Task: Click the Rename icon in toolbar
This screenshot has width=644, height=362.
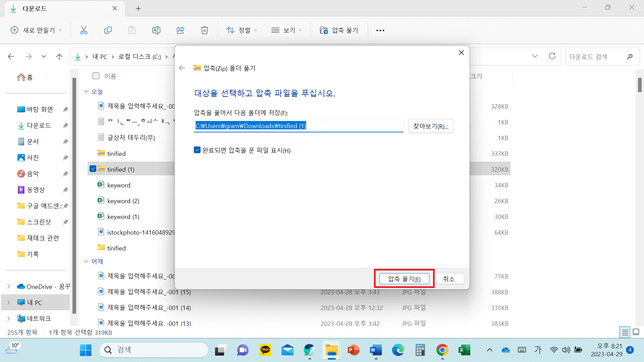Action: pos(156,30)
